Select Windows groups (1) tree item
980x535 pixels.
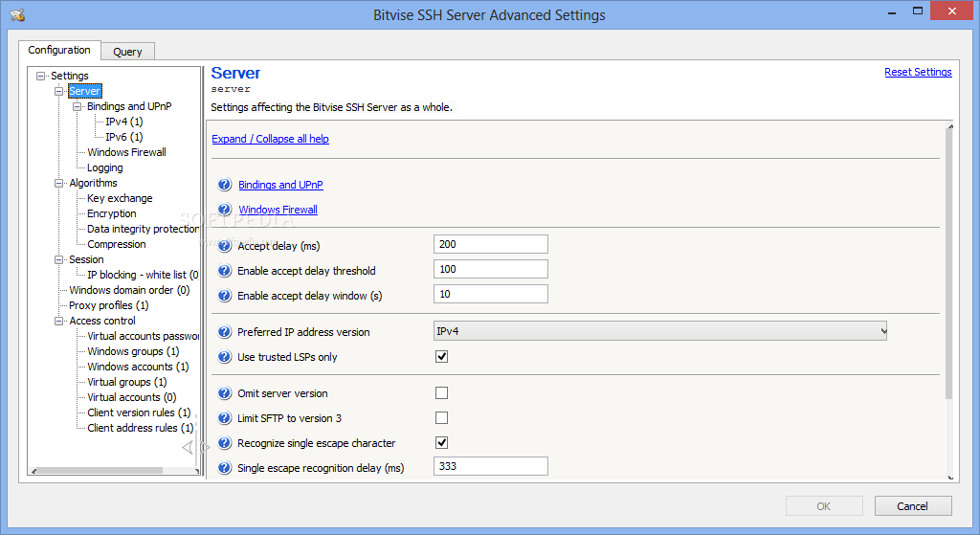134,351
